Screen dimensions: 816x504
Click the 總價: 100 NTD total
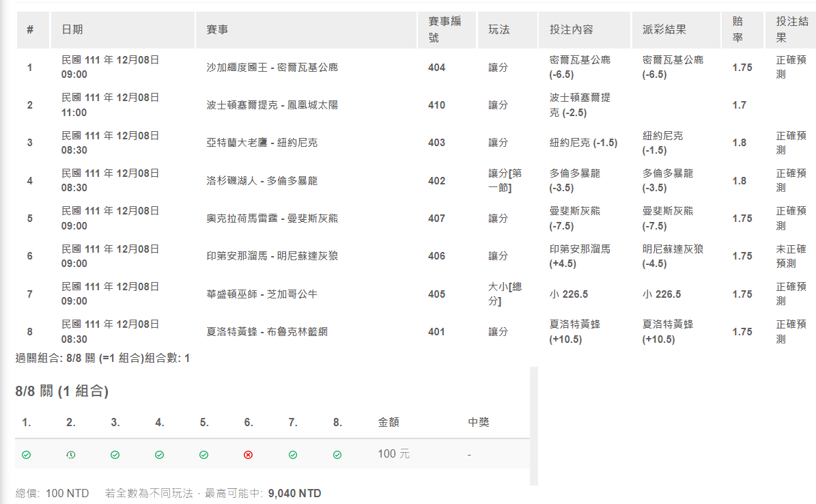coord(52,493)
